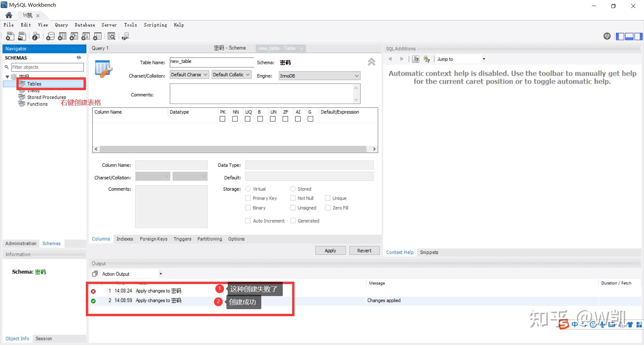Open the File menu
Viewport: 644px width, 345px height.
coord(9,25)
